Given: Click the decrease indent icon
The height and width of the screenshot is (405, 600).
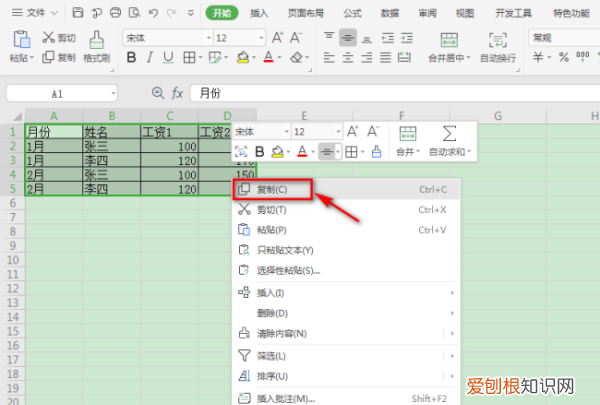Looking at the screenshot, I should click(x=388, y=38).
